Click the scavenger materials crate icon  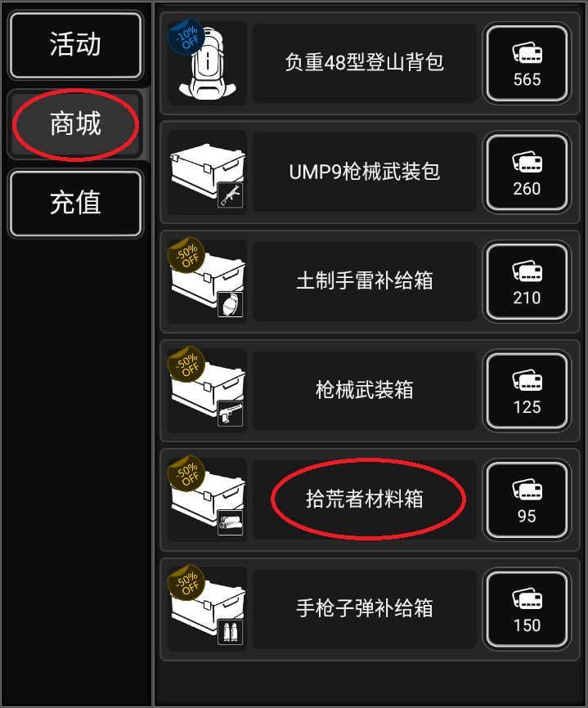(x=207, y=500)
